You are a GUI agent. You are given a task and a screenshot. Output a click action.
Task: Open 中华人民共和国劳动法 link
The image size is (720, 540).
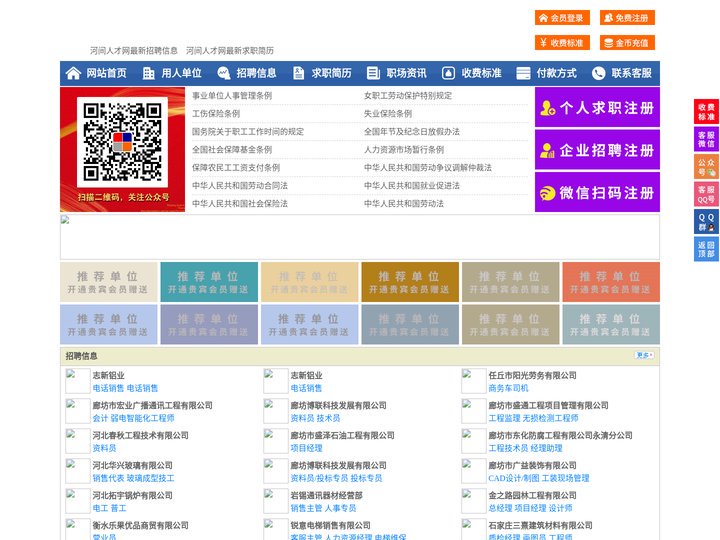(404, 203)
